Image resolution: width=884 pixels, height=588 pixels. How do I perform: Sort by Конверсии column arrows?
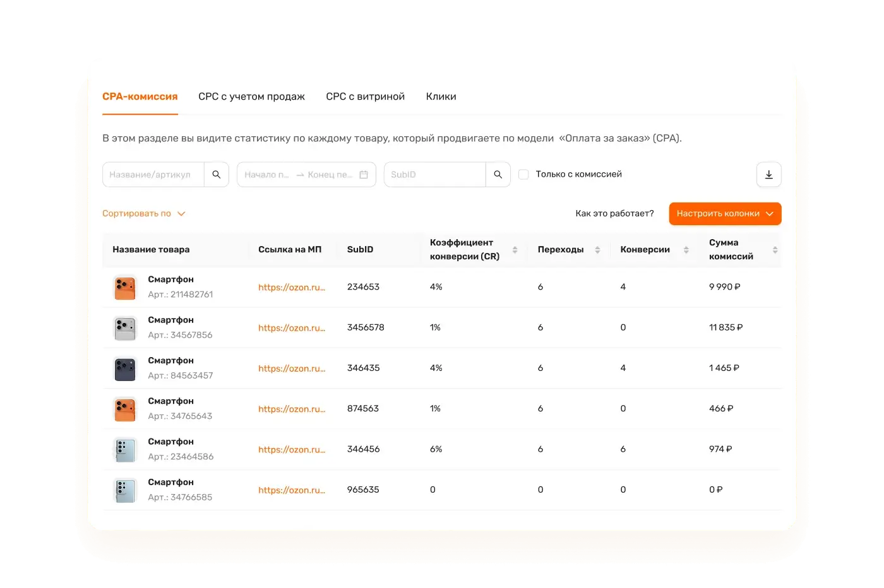coord(686,250)
